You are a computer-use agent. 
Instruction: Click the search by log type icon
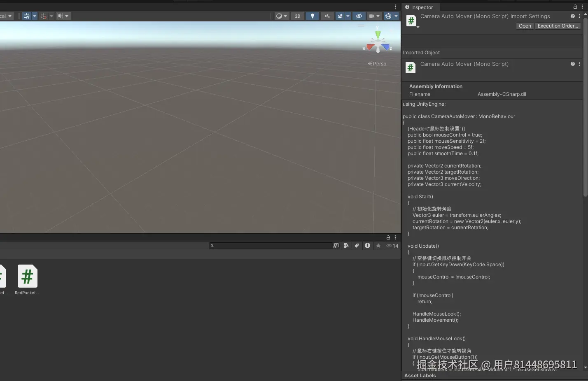pyautogui.click(x=367, y=246)
